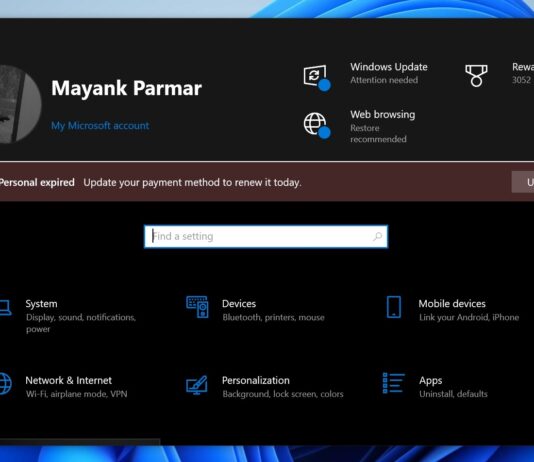534x462 pixels.
Task: Open the Personalization settings category
Action: click(265, 386)
